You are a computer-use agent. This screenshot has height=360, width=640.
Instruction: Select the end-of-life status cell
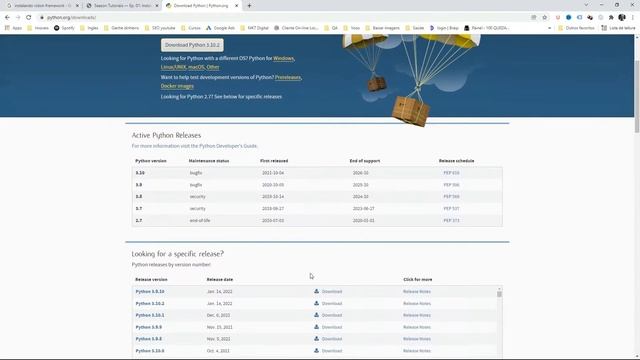[x=200, y=220]
